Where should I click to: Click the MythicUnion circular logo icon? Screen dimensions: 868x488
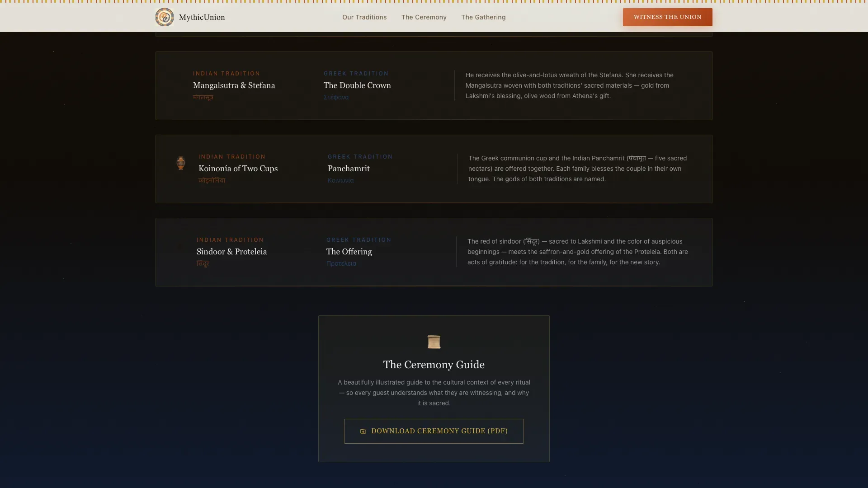click(x=165, y=17)
